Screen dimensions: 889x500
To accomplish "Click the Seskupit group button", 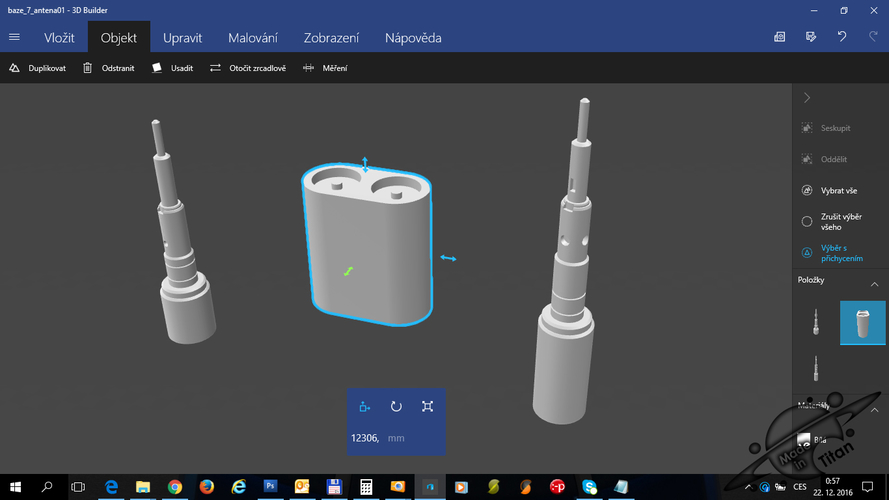I will click(826, 128).
